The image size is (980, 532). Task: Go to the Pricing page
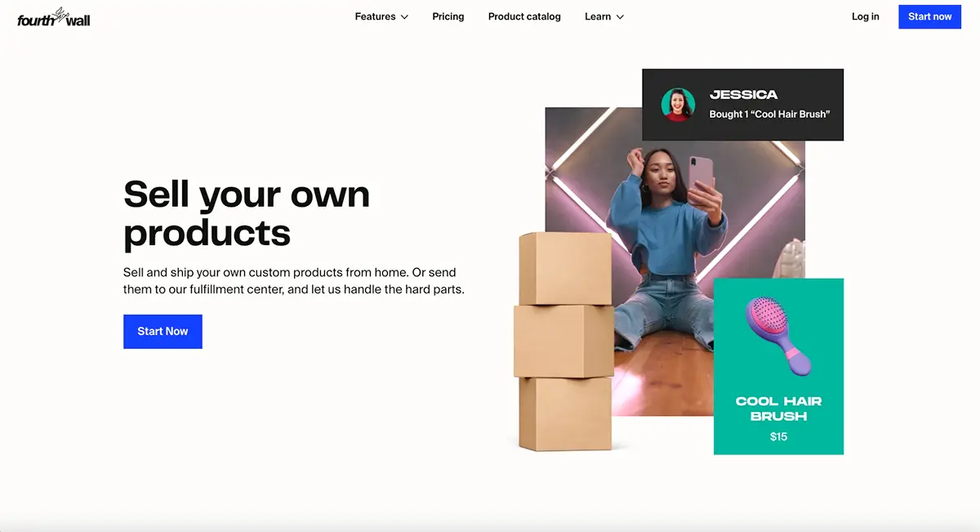point(448,16)
